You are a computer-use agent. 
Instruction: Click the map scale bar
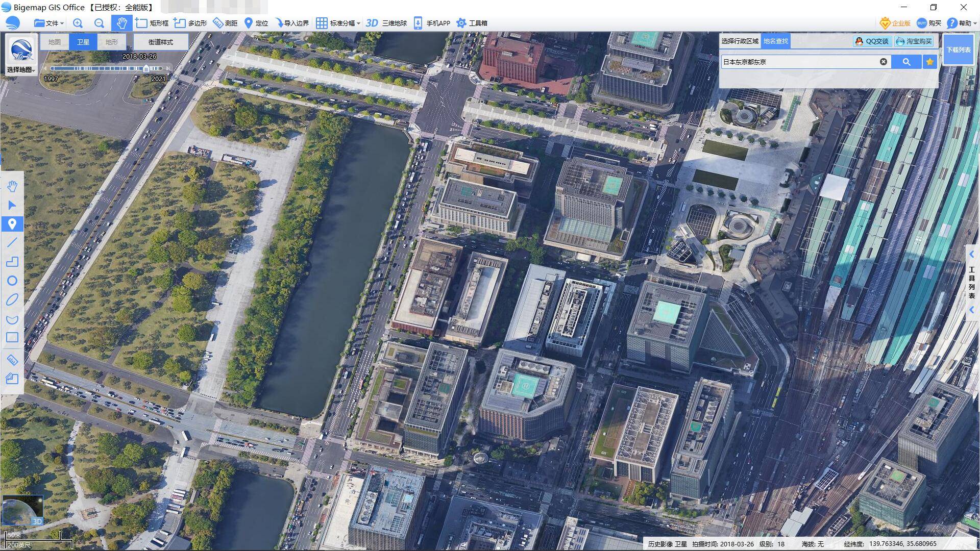[x=38, y=540]
